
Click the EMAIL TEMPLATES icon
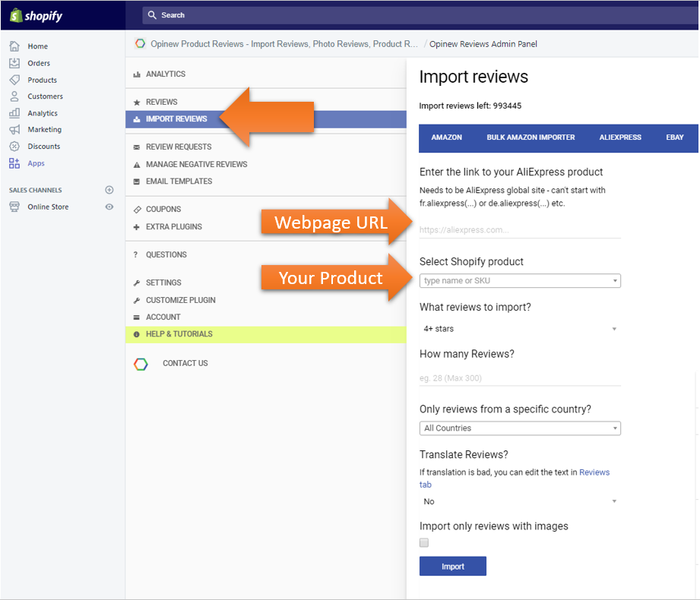(137, 182)
